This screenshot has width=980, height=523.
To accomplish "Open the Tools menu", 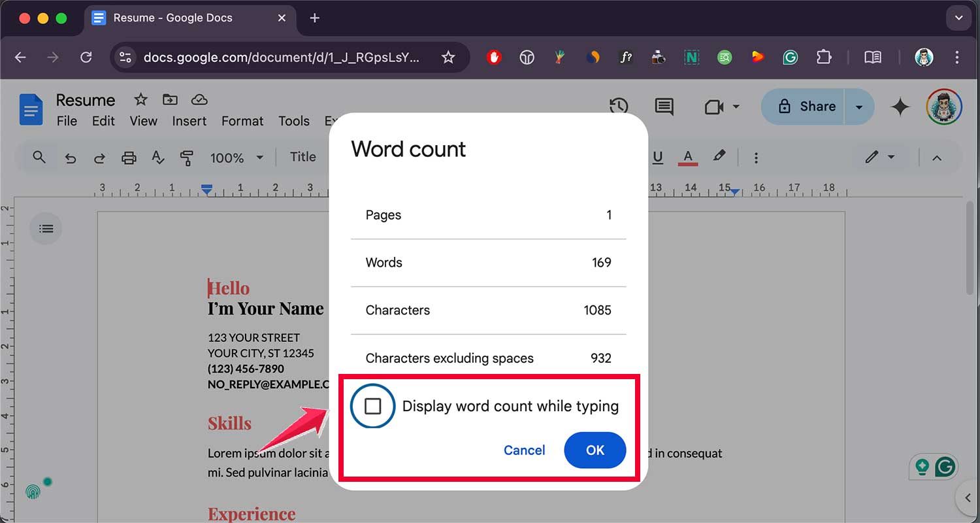I will [x=293, y=121].
